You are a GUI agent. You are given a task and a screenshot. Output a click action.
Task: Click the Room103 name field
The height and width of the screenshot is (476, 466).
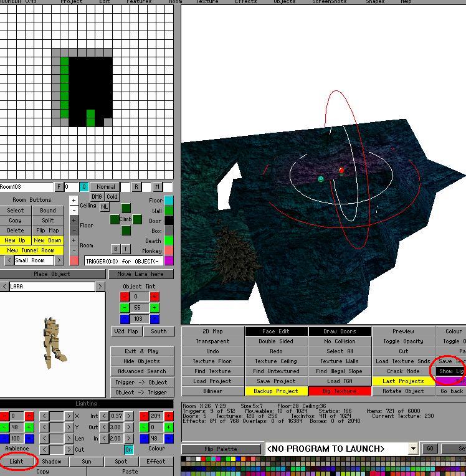[26, 187]
